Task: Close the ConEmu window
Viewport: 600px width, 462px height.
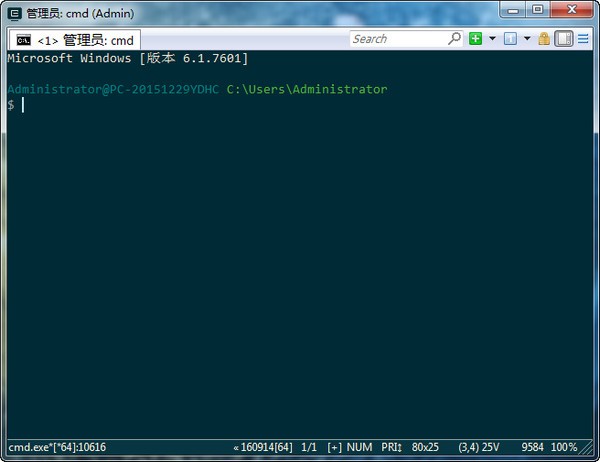Action: [x=572, y=10]
